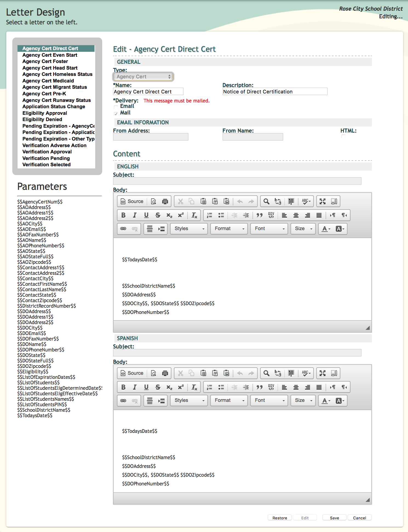408x532 pixels.
Task: Insert numbered list in English editor
Action: coord(209,215)
